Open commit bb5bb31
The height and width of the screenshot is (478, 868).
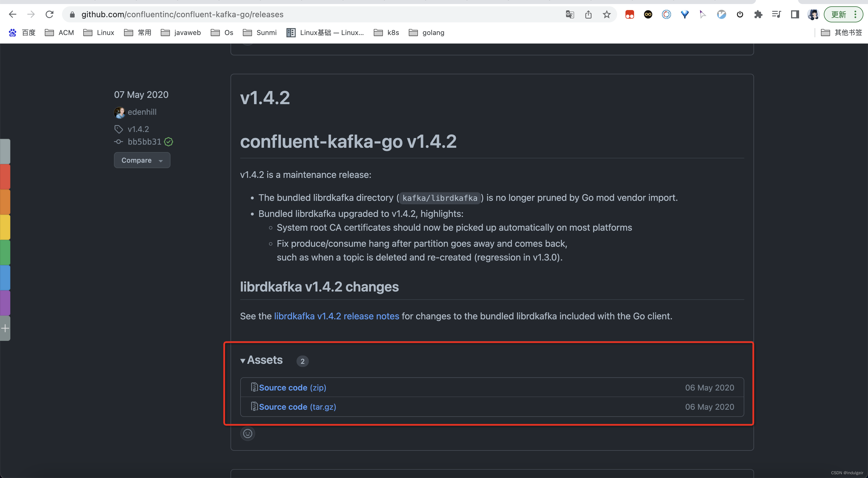[144, 142]
